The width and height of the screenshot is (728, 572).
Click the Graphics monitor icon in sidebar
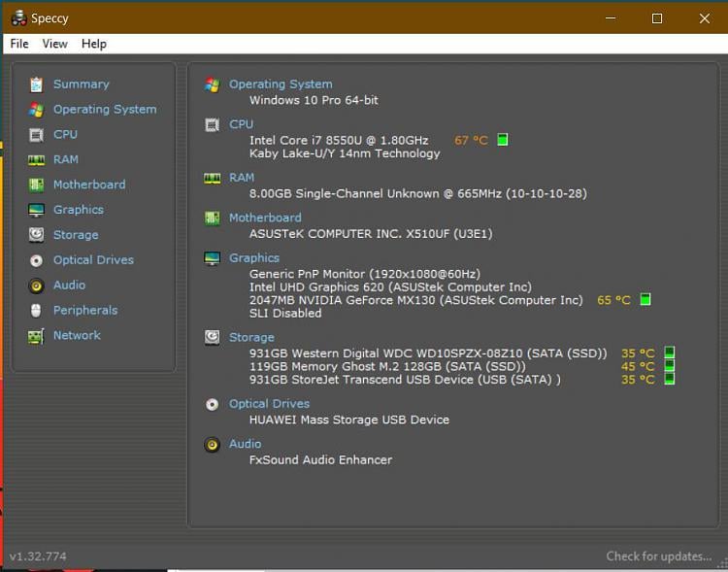(x=36, y=211)
